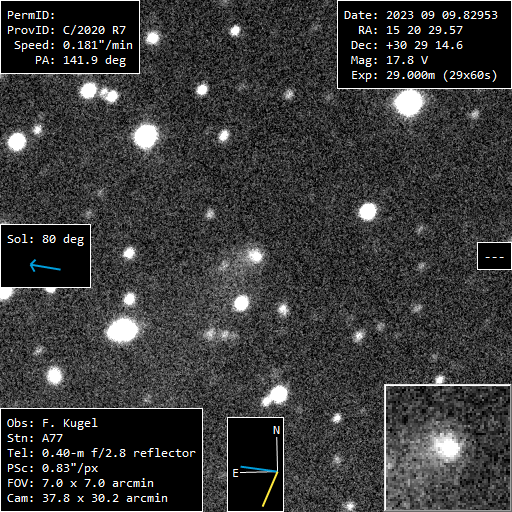Click the blue solar direction arrow

click(x=45, y=266)
